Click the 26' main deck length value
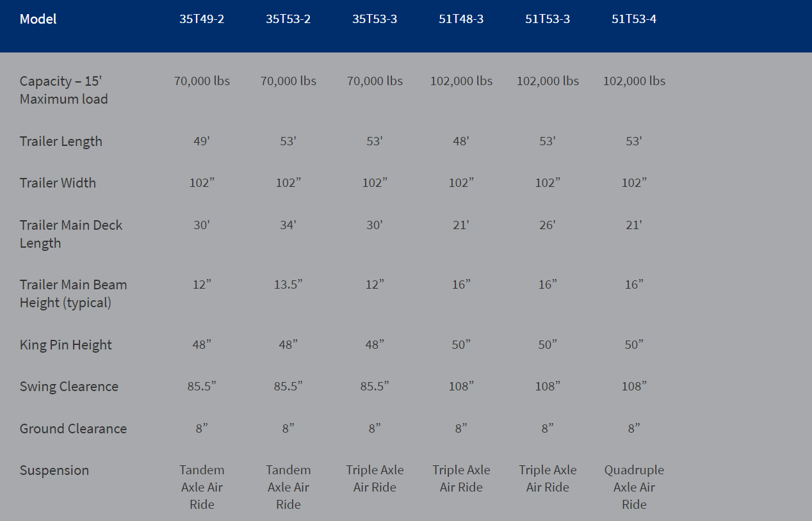 tap(548, 225)
